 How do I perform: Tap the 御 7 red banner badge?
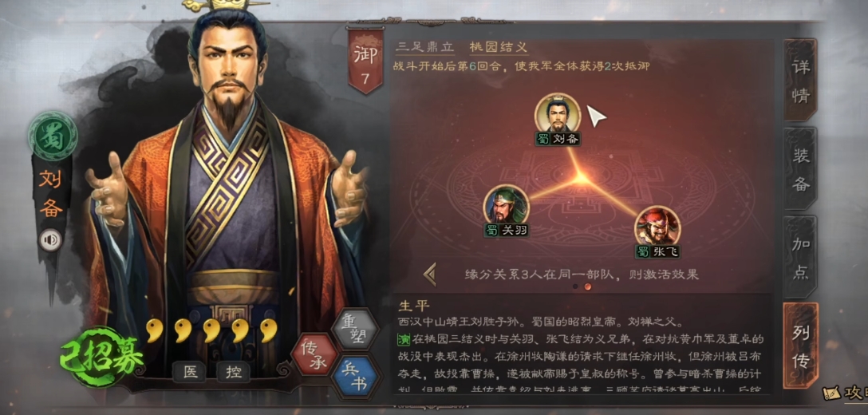(365, 61)
